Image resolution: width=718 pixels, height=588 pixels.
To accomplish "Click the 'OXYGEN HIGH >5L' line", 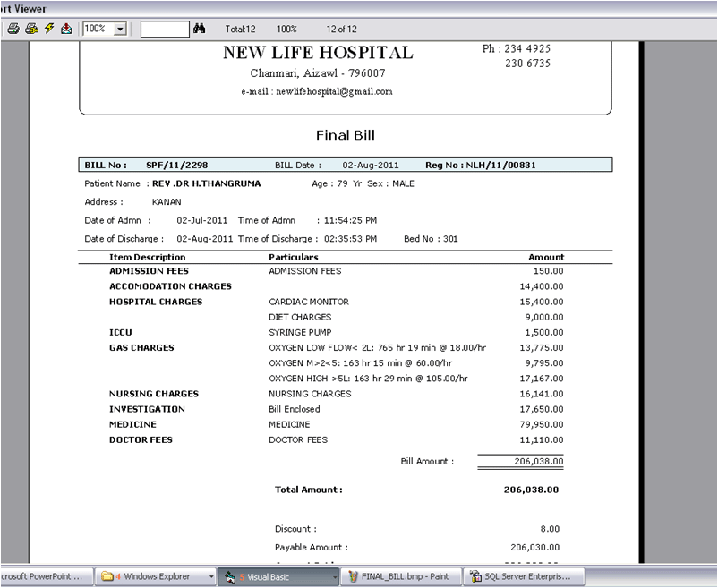I will (368, 379).
